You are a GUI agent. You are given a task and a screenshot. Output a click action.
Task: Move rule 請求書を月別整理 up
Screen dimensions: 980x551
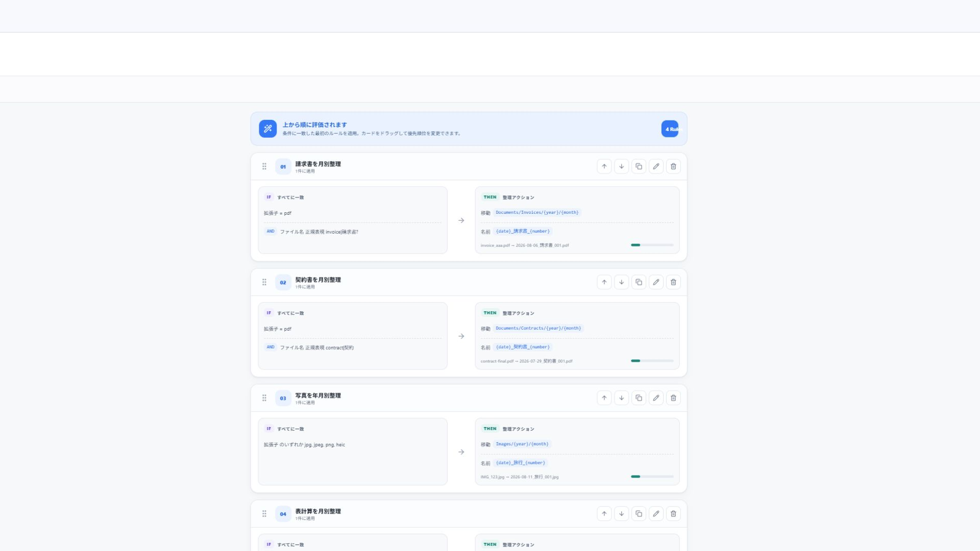click(604, 166)
